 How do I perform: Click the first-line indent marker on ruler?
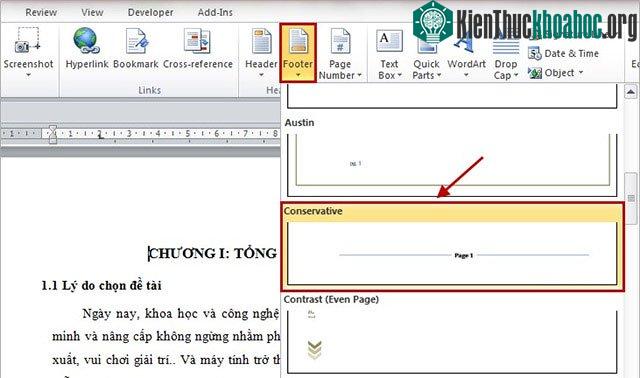pyautogui.click(x=53, y=129)
